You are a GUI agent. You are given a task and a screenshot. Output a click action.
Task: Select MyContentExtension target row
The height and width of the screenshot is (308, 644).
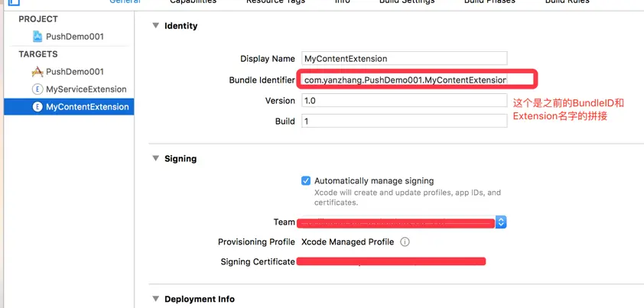click(x=69, y=107)
